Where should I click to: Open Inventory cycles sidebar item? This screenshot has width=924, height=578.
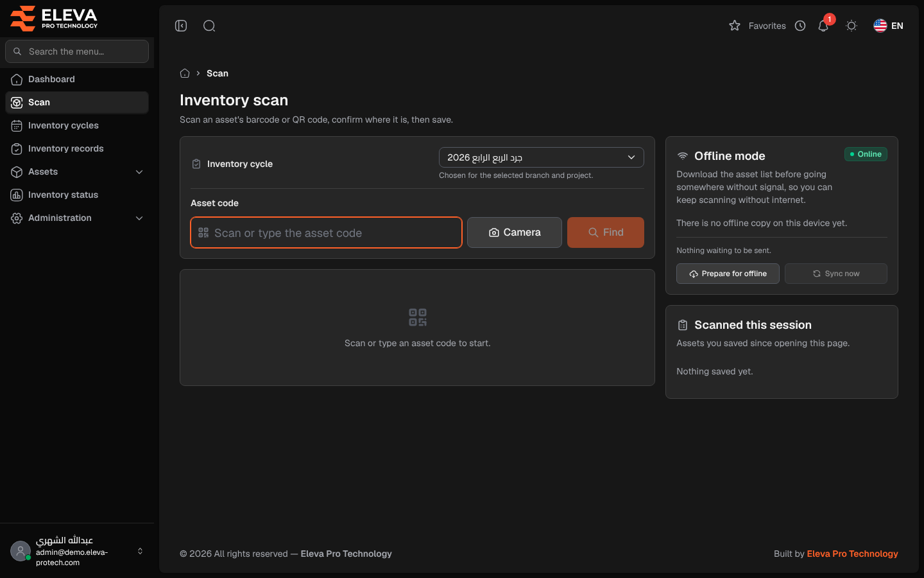[77, 125]
